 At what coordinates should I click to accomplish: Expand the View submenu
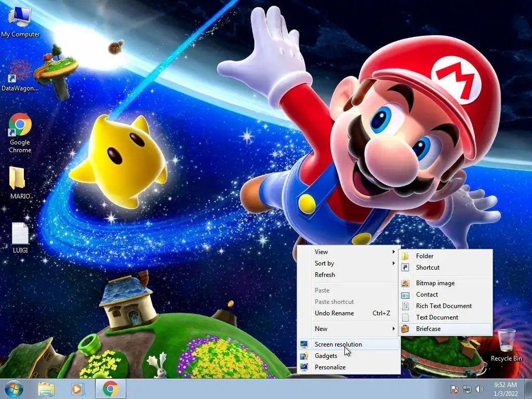click(349, 252)
